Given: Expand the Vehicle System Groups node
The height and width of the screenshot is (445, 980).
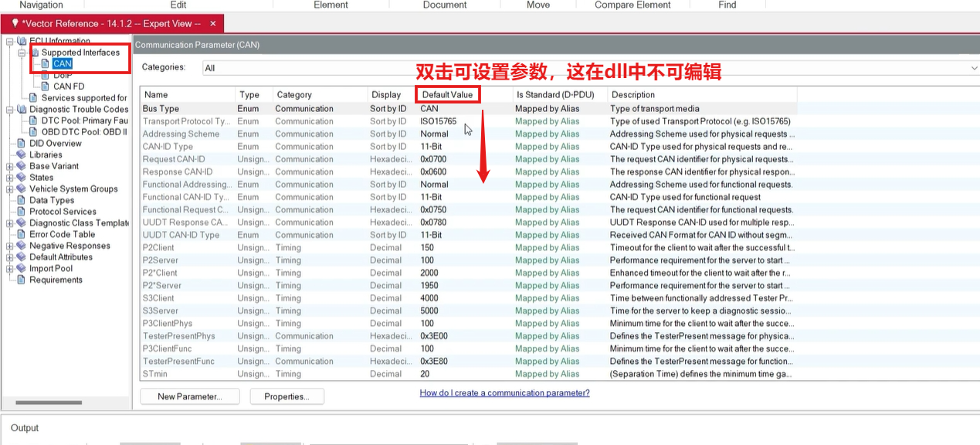Looking at the screenshot, I should 9,189.
